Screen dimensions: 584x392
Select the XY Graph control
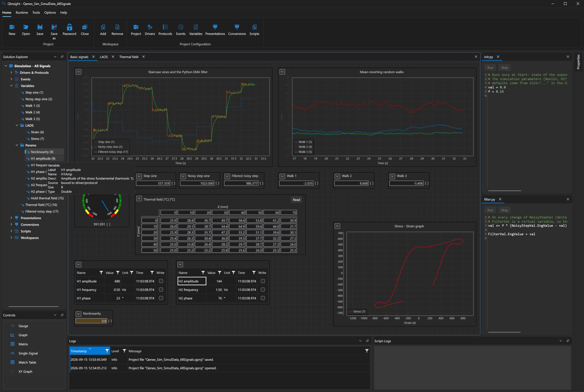25,372
